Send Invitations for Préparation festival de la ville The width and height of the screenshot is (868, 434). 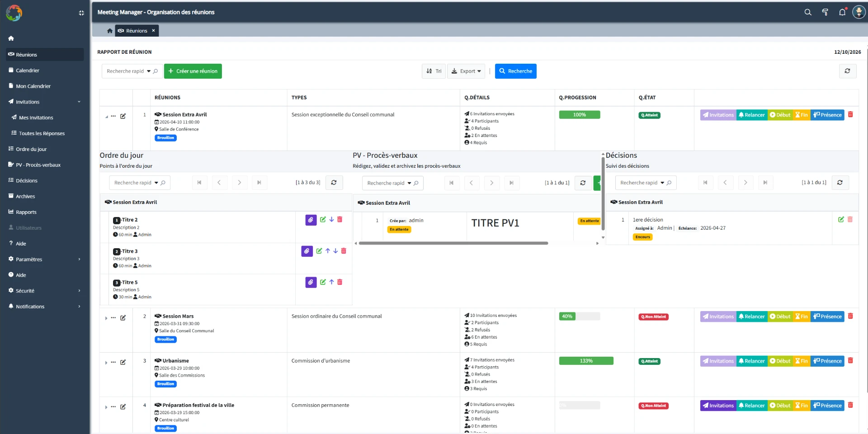[718, 406]
